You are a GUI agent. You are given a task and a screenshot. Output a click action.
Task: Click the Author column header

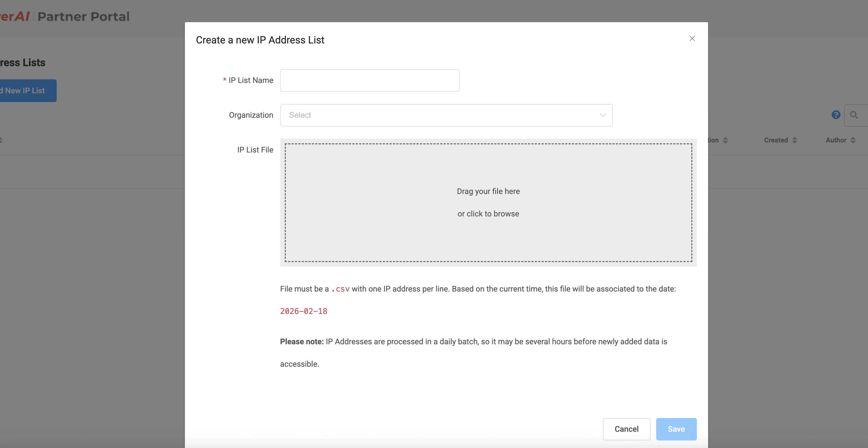tap(836, 140)
